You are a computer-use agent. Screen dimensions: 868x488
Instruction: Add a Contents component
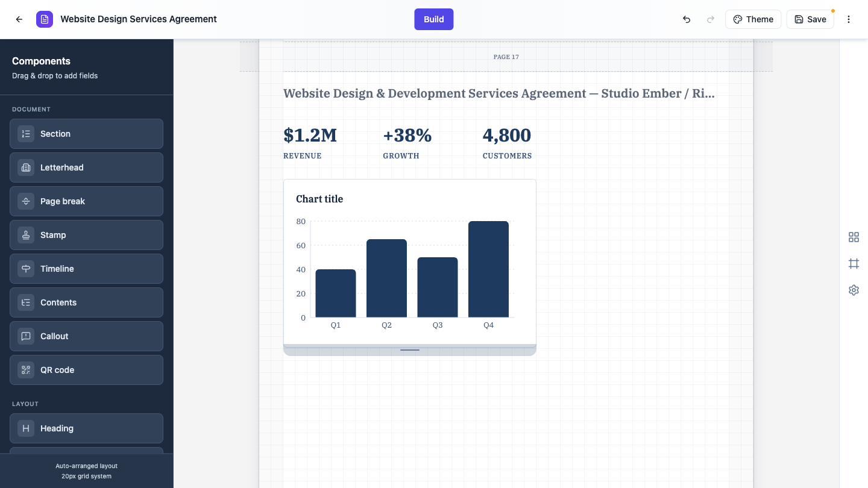click(x=86, y=302)
